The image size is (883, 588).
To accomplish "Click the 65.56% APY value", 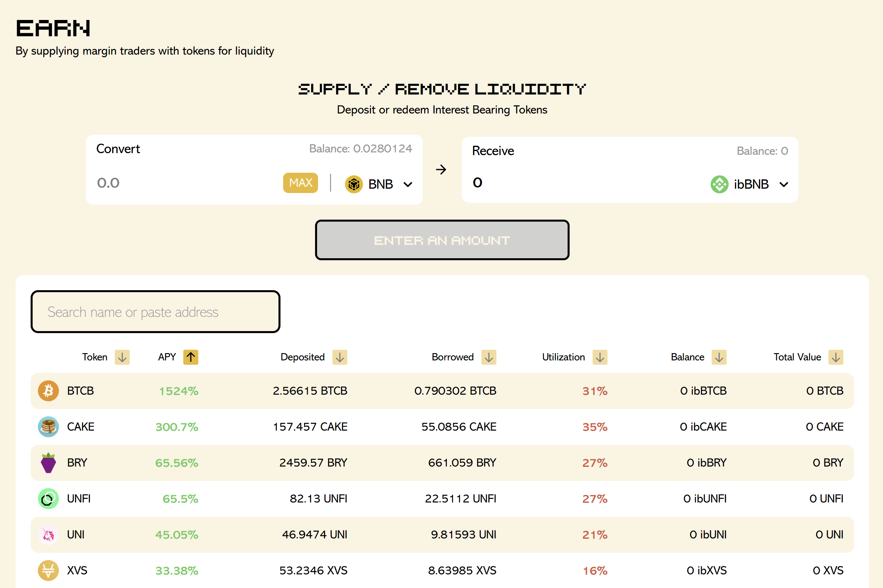I will [x=177, y=463].
